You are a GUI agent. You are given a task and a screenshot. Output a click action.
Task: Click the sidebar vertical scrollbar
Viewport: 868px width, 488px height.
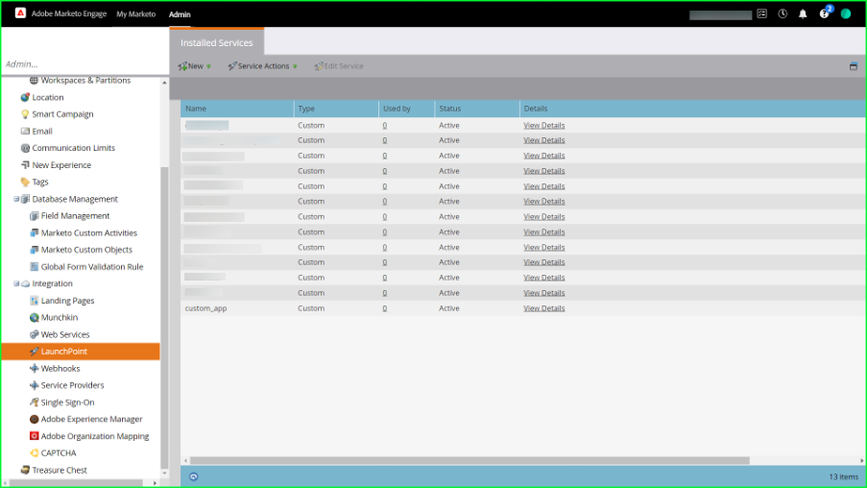[164, 317]
